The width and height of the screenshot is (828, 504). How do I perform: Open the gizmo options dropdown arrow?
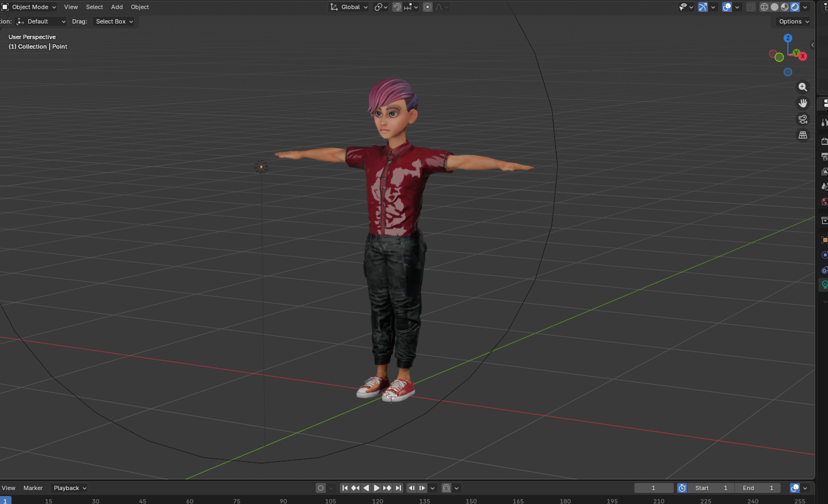click(x=713, y=7)
